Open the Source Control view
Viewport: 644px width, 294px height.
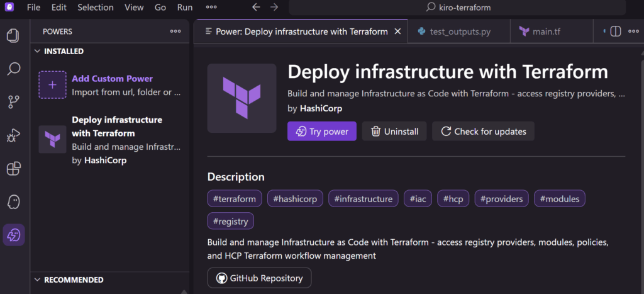pos(13,102)
